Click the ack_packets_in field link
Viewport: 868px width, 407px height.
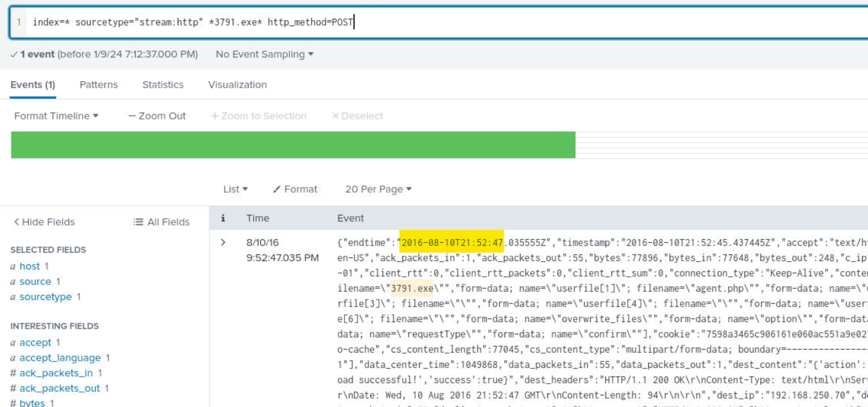(56, 373)
